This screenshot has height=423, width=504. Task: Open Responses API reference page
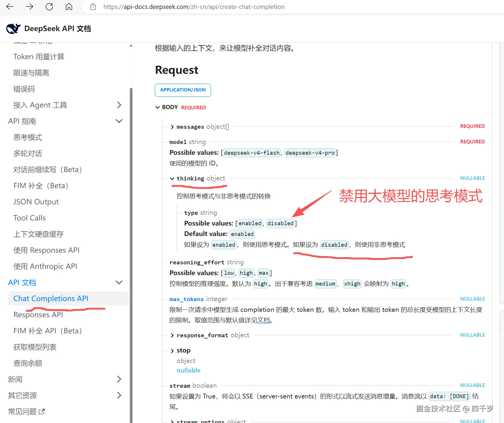click(38, 315)
